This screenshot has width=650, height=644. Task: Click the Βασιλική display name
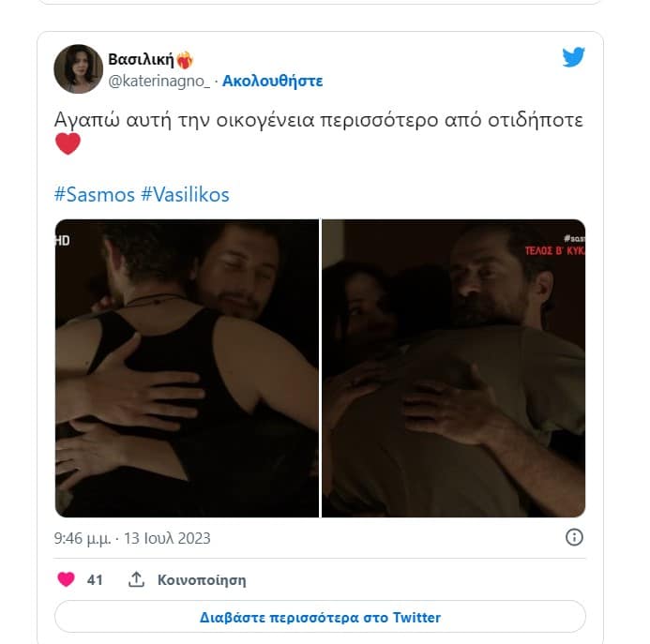point(141,60)
